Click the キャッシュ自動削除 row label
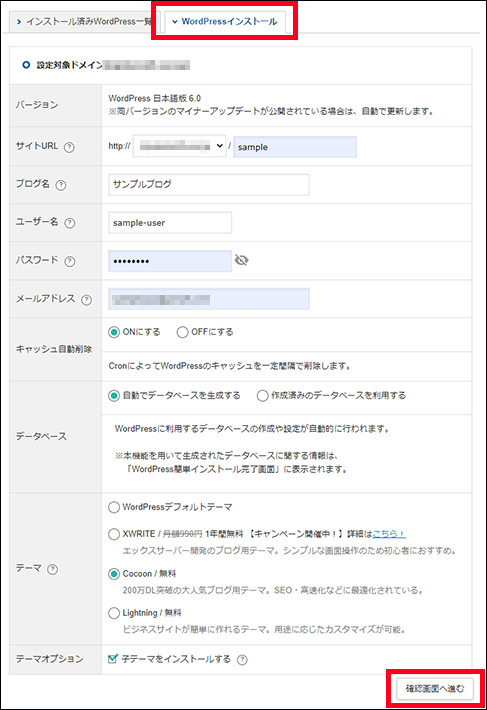 pyautogui.click(x=54, y=349)
